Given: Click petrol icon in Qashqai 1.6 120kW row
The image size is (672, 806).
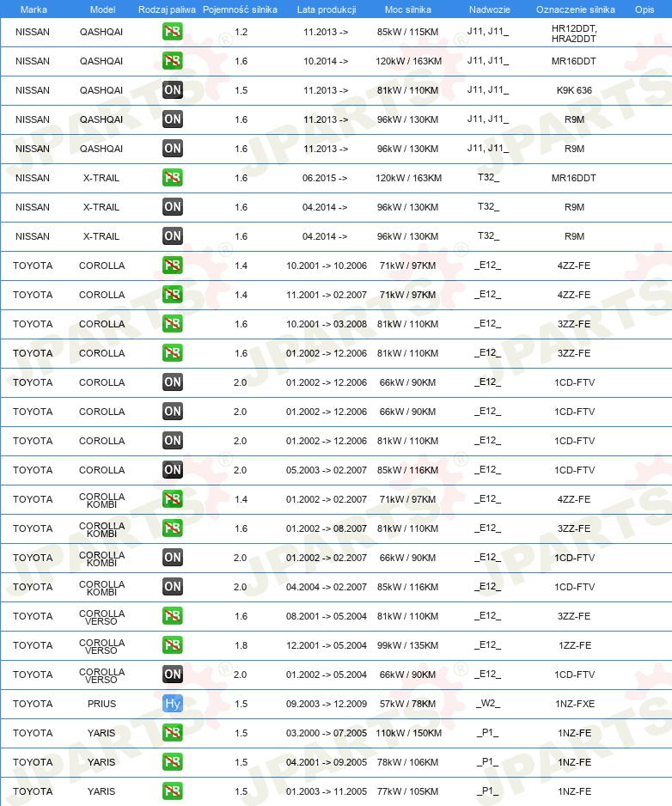Looking at the screenshot, I should [172, 61].
